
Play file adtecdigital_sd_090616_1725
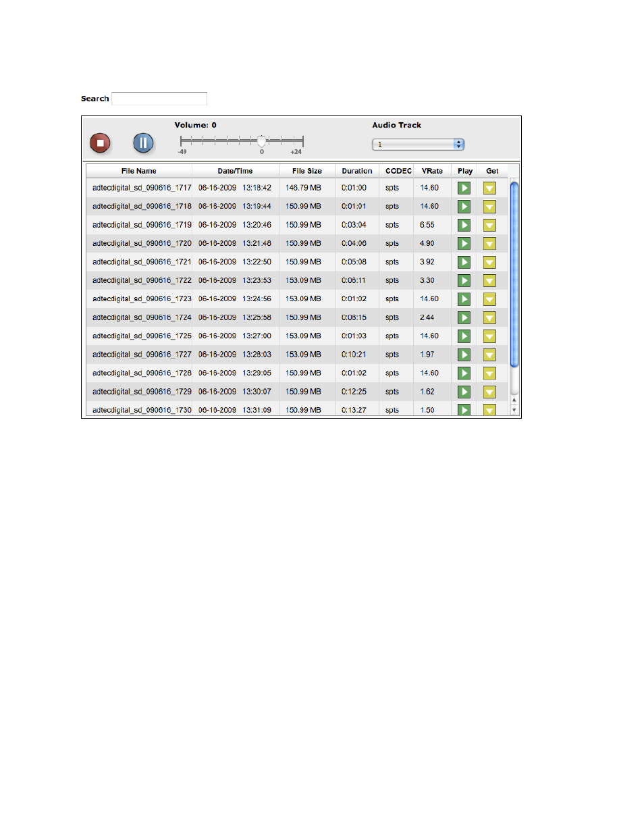(464, 336)
